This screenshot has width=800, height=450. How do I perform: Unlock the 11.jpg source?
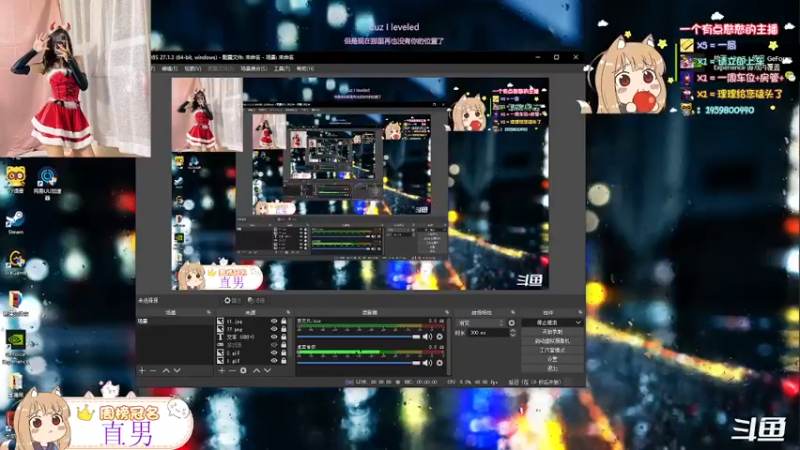284,321
